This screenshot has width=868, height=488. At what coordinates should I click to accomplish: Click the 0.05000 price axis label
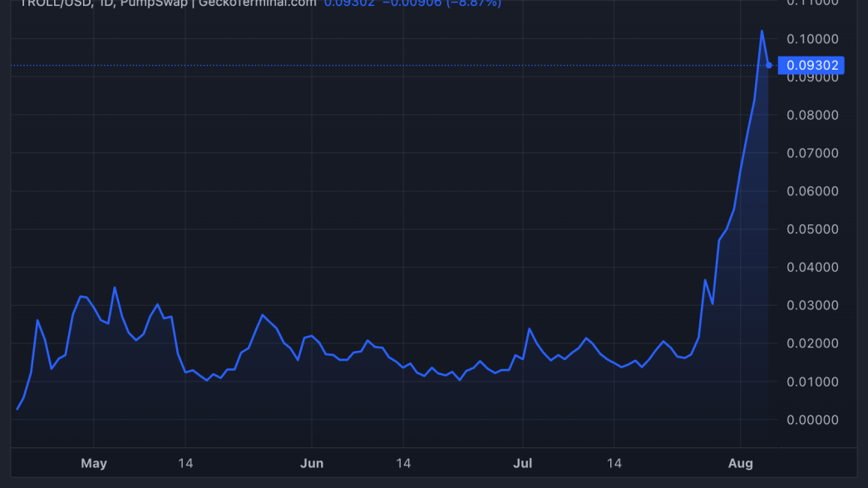click(x=811, y=229)
